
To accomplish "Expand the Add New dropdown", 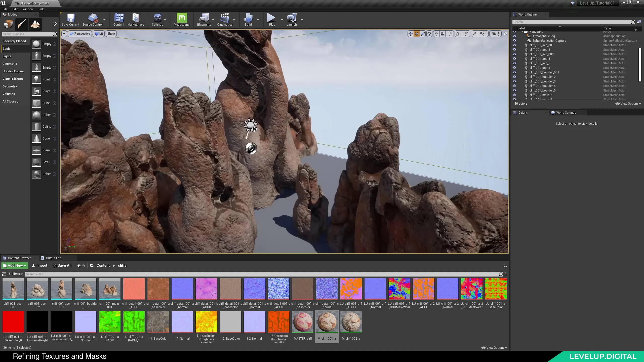I will (15, 265).
